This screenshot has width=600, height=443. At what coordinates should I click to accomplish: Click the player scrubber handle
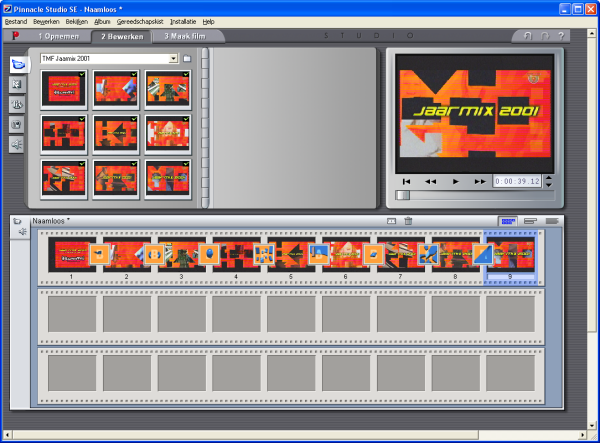point(403,195)
